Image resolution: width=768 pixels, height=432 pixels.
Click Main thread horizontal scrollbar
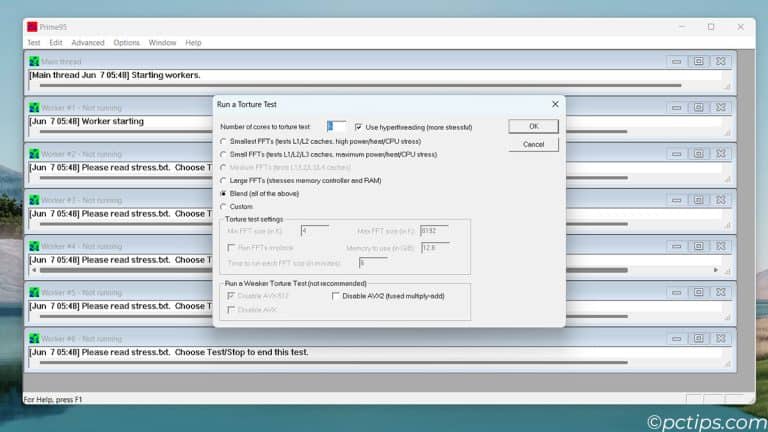click(360, 86)
